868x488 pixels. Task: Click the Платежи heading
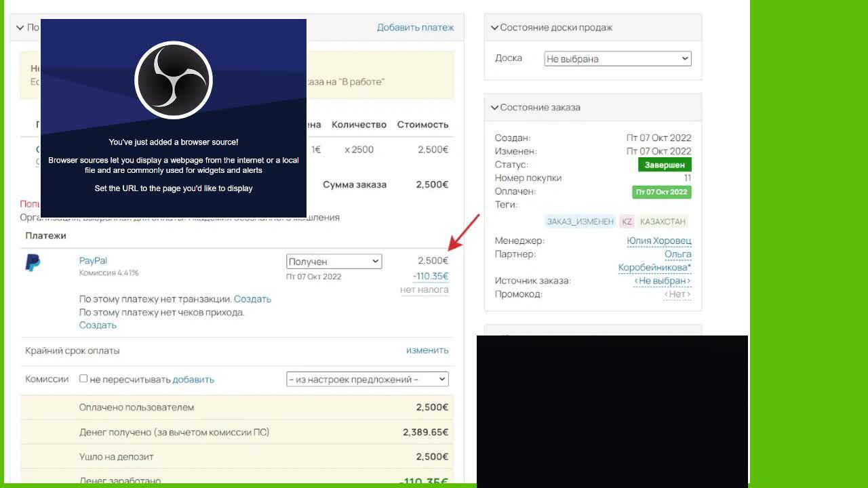45,236
